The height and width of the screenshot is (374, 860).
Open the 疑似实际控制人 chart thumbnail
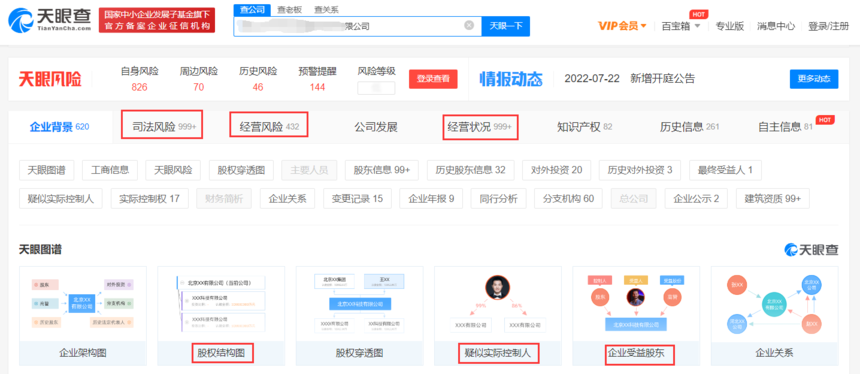pos(497,316)
